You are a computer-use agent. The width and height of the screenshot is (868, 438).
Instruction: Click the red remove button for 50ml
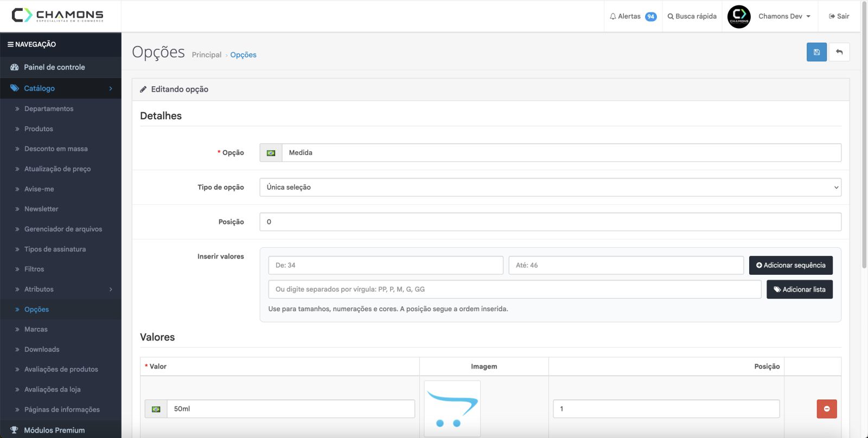(x=827, y=409)
